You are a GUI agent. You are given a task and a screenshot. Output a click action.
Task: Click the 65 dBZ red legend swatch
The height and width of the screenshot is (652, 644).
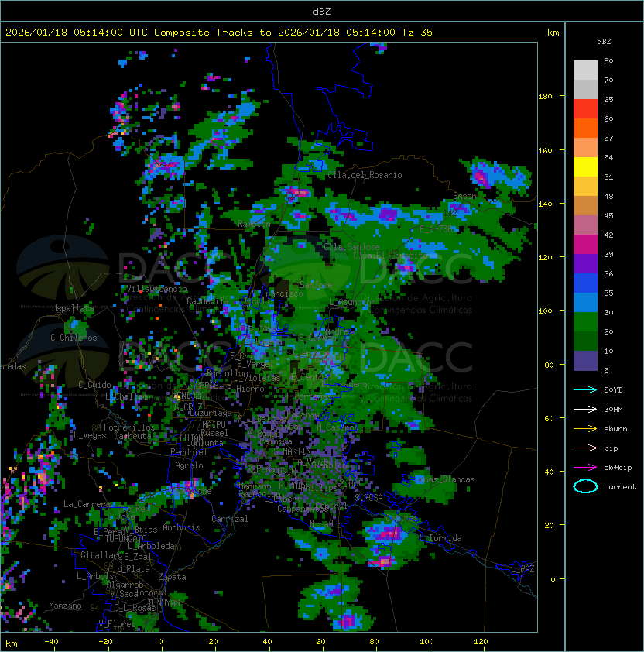tap(585, 108)
